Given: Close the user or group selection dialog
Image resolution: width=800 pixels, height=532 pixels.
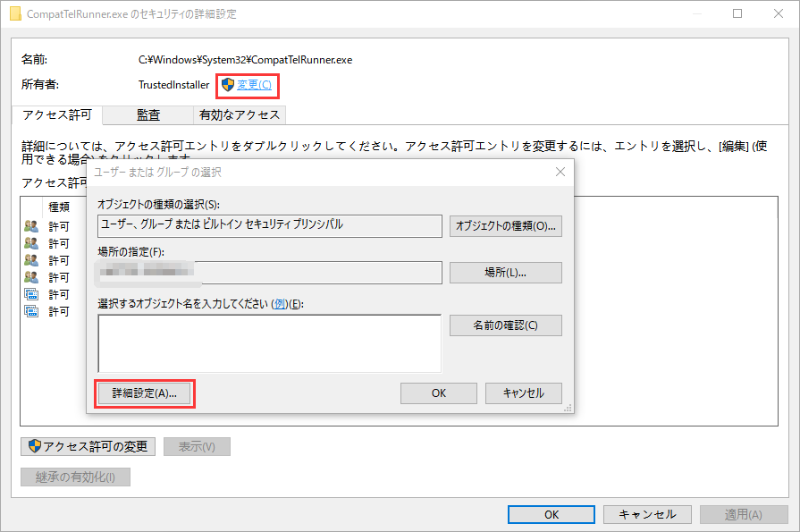Looking at the screenshot, I should [x=560, y=172].
